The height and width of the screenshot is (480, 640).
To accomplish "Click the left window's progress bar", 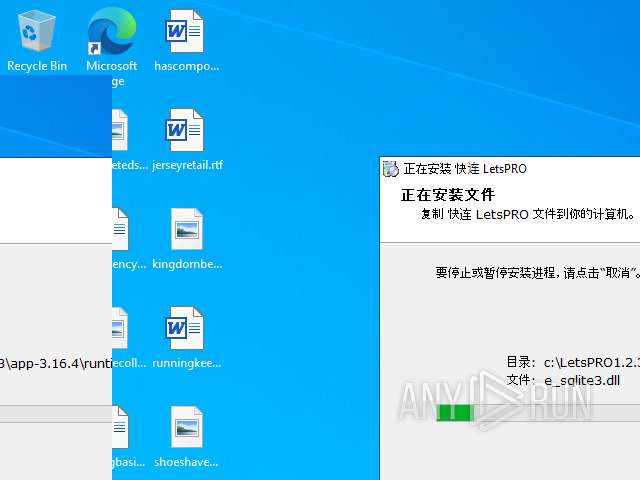I will point(56,413).
